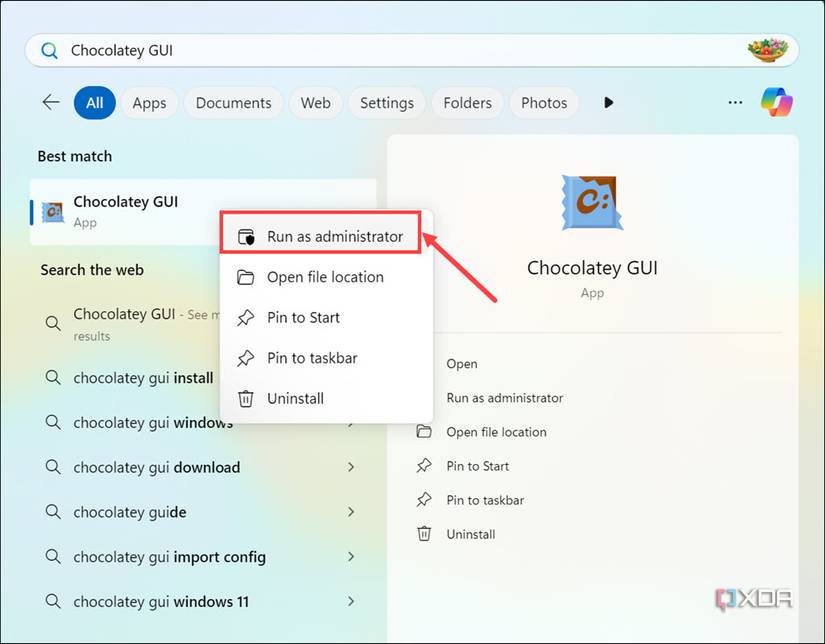Click the Chocolatey GUI icon in Best match
The image size is (825, 644).
point(52,211)
